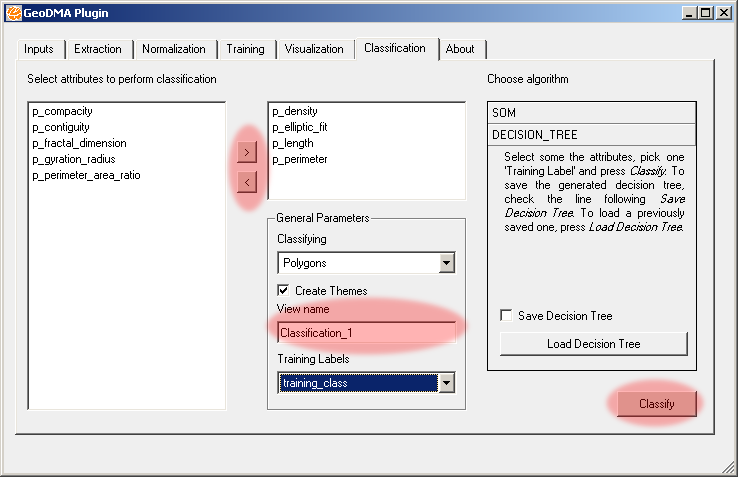Screen dimensions: 738x477
Task: Select the SOM algorithm
Action: click(592, 113)
